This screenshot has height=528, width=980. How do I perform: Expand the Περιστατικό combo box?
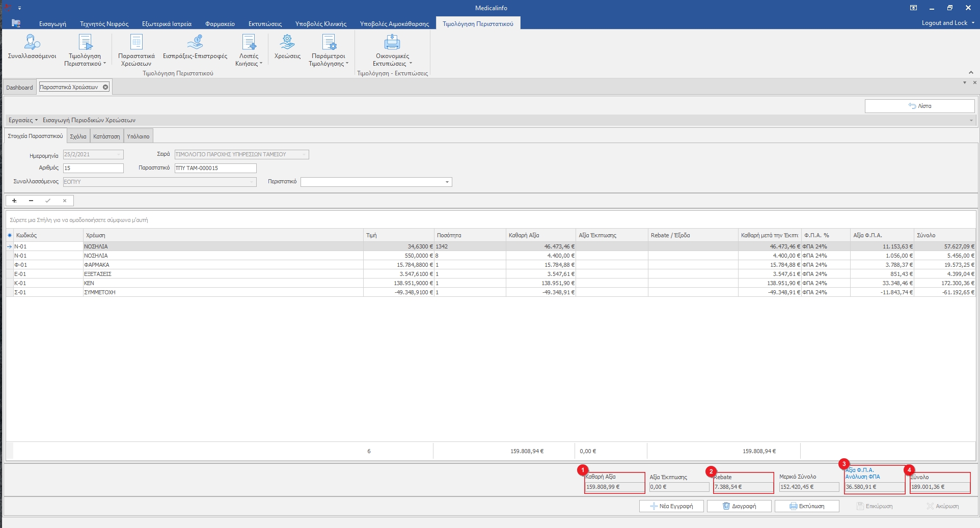(447, 182)
